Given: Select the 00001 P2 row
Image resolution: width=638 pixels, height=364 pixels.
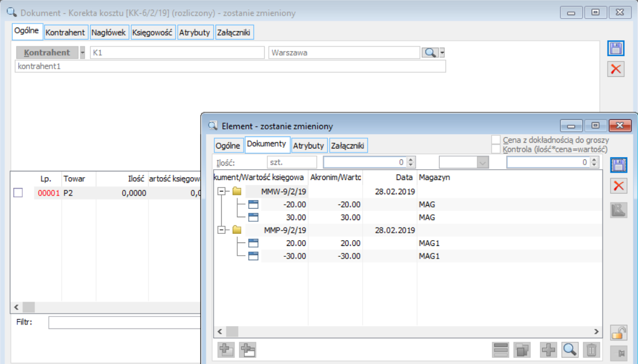Looking at the screenshot, I should point(106,193).
